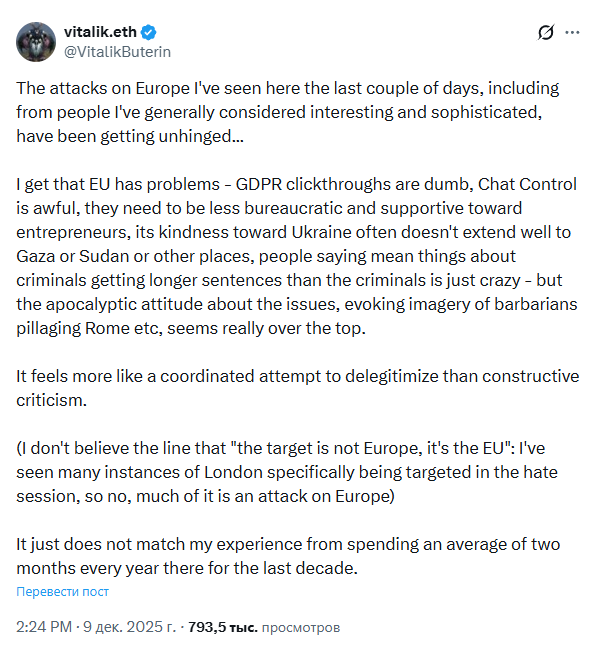Viewport: 594px width, 653px height.
Task: Click the word unhinged in first paragraph
Action: (201, 136)
